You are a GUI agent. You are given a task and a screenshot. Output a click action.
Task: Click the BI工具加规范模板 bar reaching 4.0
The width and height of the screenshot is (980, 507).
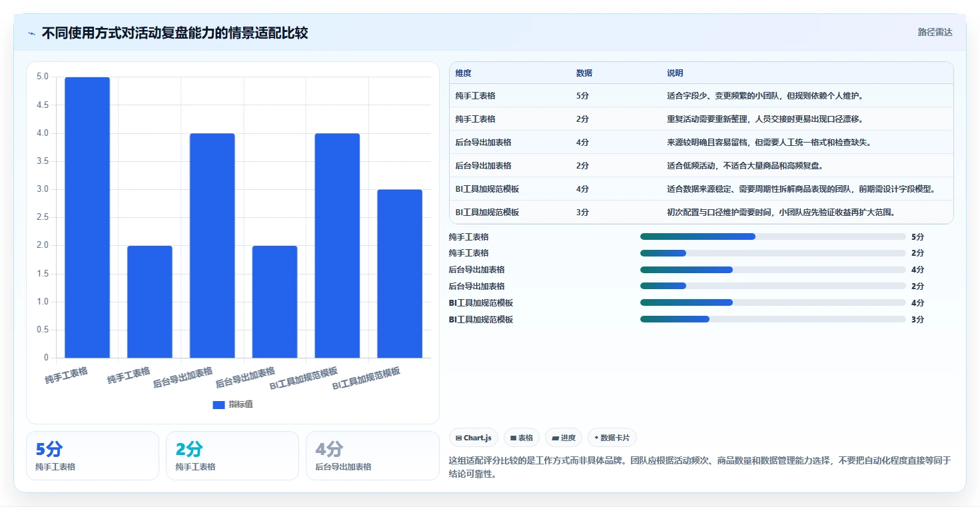337,245
